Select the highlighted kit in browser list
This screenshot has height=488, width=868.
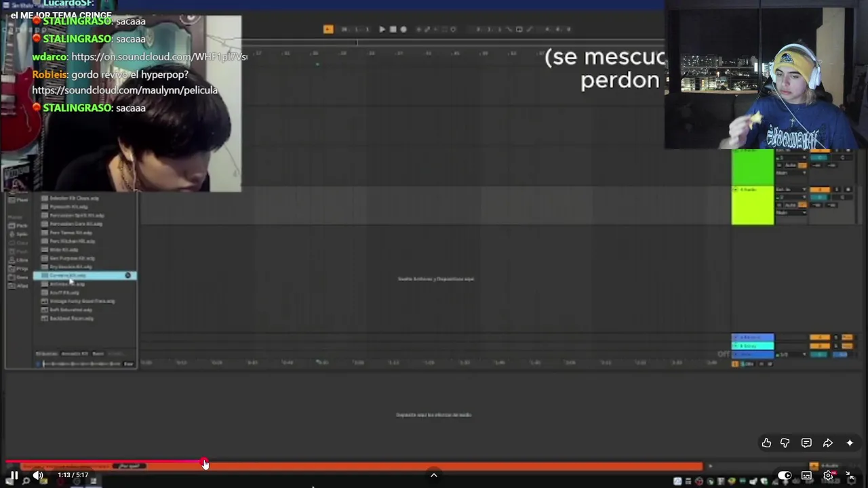point(85,275)
